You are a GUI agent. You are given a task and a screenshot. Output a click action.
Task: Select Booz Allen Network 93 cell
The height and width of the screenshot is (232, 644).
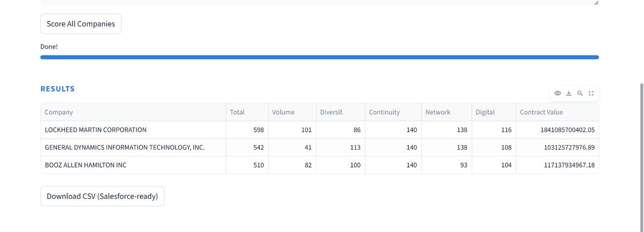tap(447, 165)
